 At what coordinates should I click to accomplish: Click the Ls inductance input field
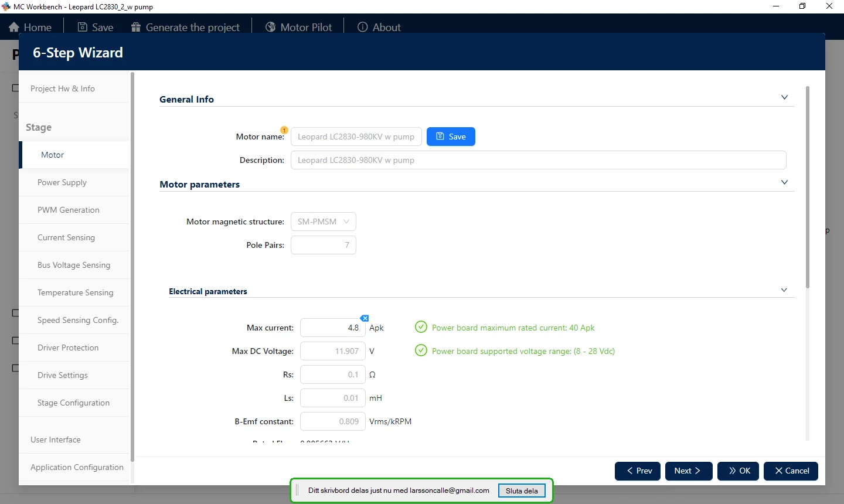(333, 398)
